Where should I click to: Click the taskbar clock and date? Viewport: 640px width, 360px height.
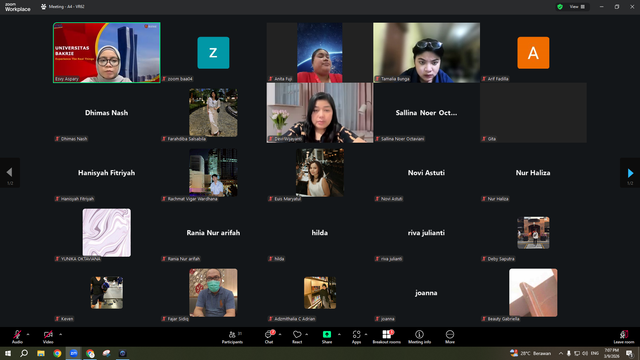coord(611,353)
